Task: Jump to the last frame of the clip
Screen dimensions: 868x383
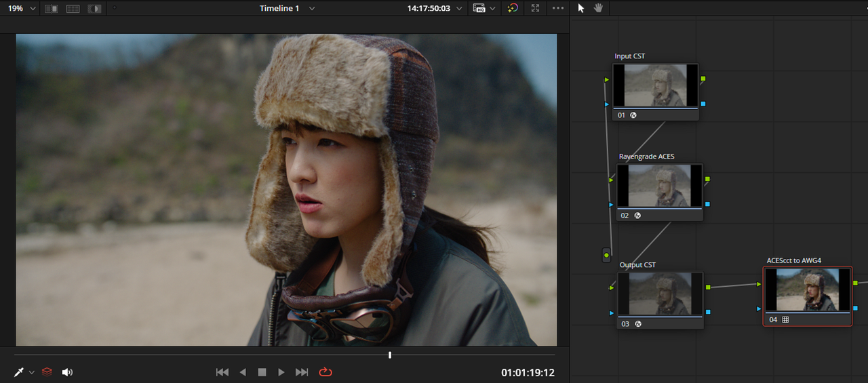Action: pyautogui.click(x=302, y=372)
